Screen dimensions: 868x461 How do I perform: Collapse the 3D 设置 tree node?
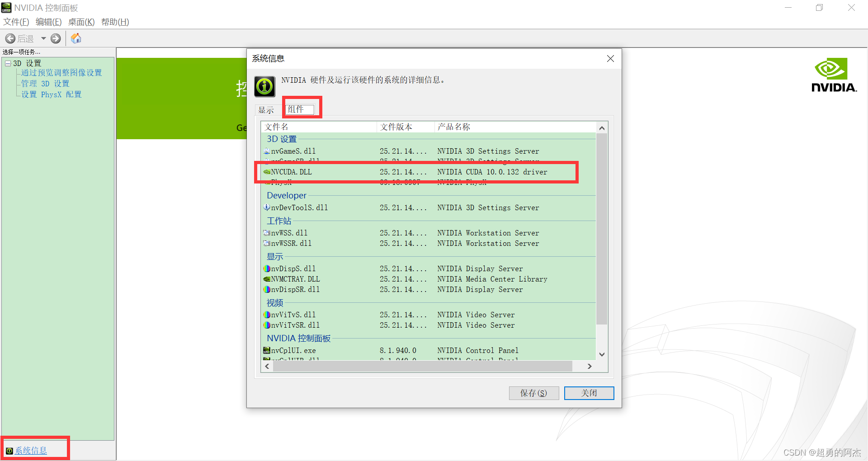[x=8, y=63]
